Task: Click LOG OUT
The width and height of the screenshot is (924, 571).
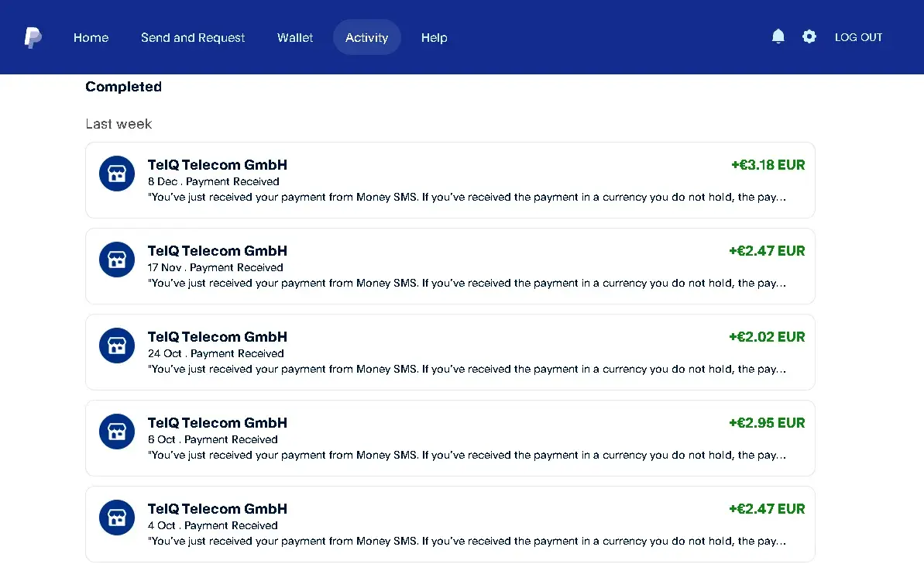Action: 859,37
